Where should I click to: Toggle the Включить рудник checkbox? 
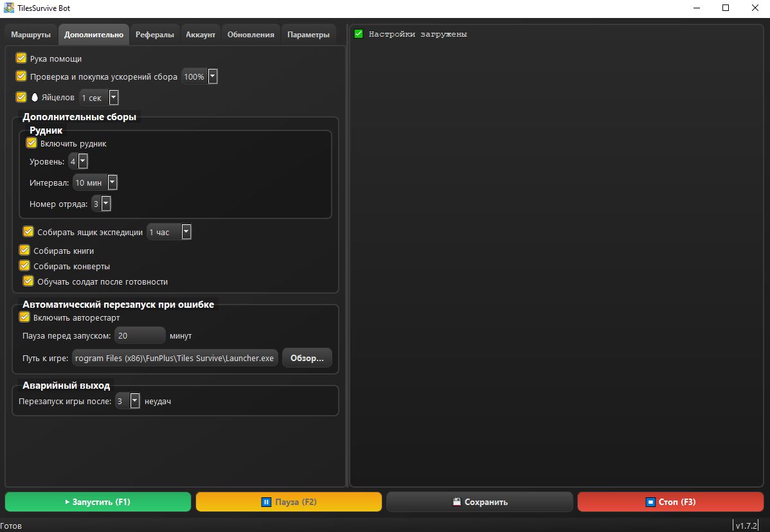(x=31, y=143)
